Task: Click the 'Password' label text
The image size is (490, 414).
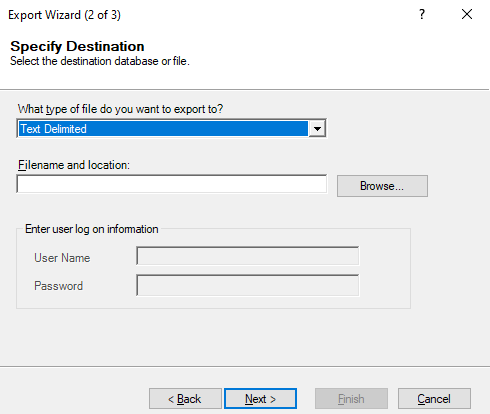Action: tap(58, 286)
